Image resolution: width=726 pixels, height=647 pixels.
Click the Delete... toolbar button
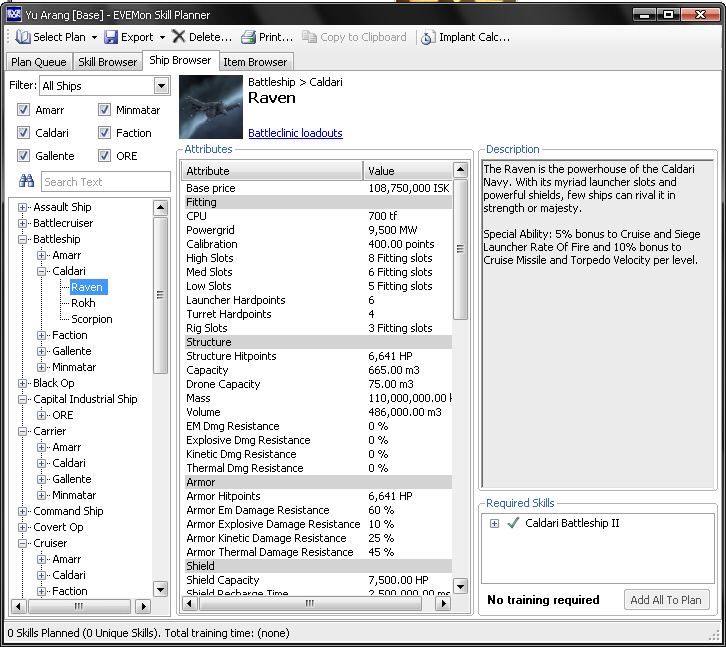[202, 37]
